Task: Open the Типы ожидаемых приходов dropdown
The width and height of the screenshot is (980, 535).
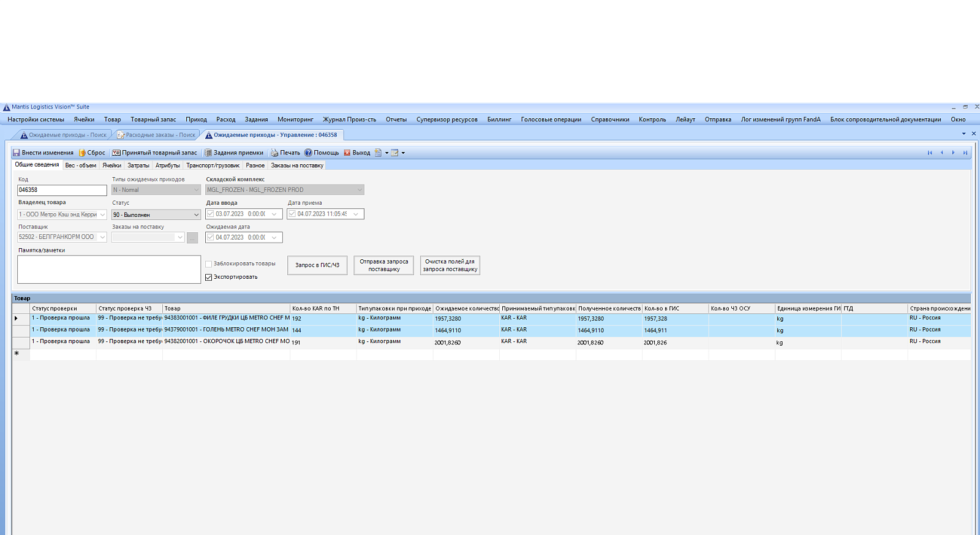Action: click(196, 190)
